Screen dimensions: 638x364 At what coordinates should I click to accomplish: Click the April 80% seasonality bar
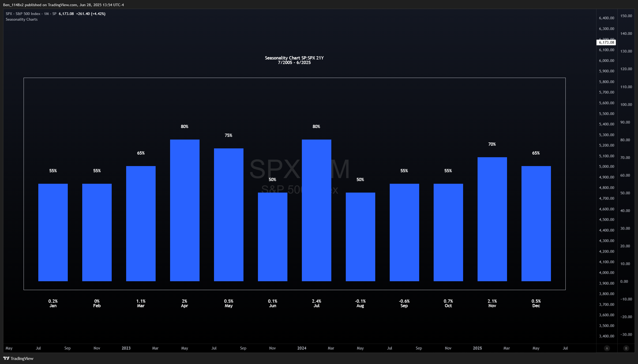185,210
